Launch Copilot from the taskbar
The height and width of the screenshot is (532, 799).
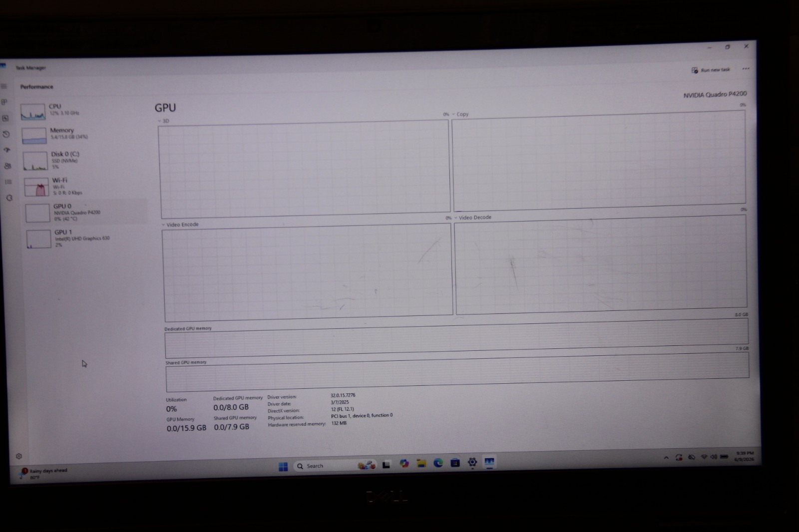pyautogui.click(x=404, y=464)
